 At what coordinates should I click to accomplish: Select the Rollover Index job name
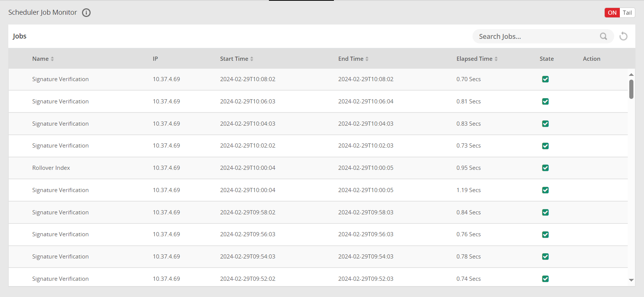pyautogui.click(x=51, y=168)
